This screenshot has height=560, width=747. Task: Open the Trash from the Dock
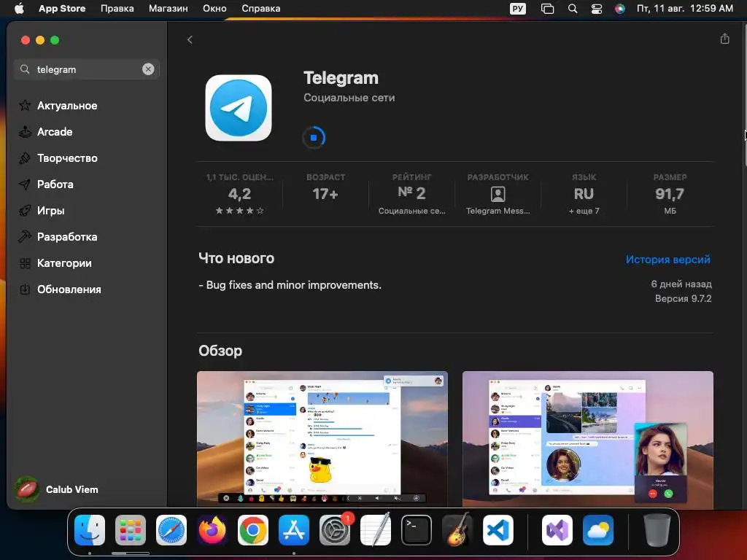coord(657,529)
